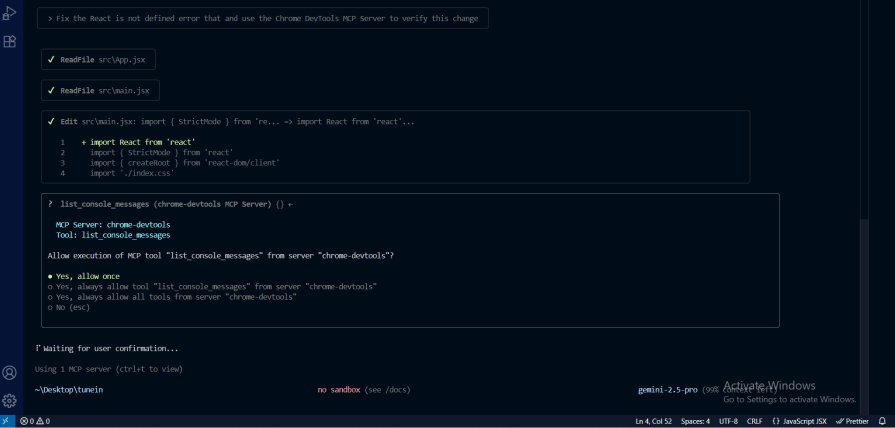
Task: Open the Extensions sidebar icon
Action: coord(10,42)
